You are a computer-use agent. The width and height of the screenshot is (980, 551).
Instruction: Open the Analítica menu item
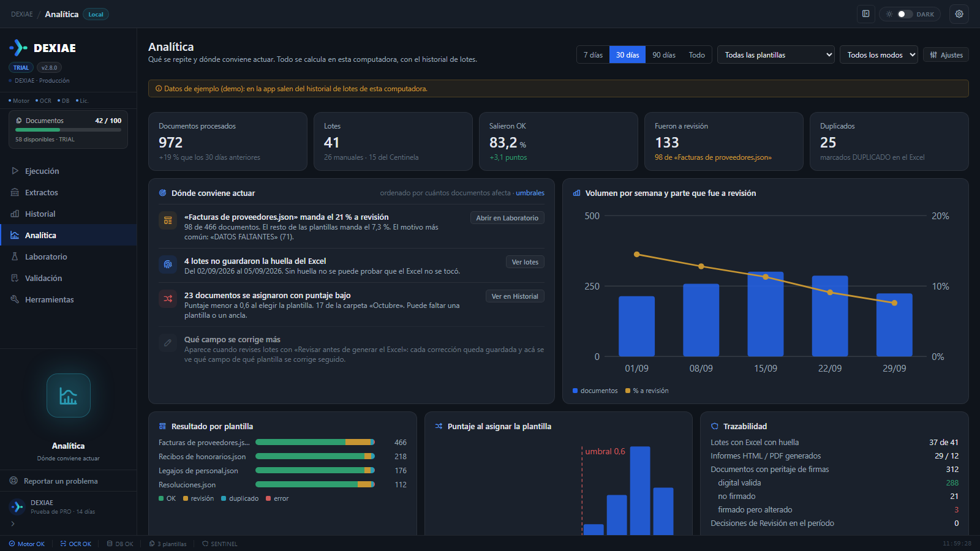(69, 235)
